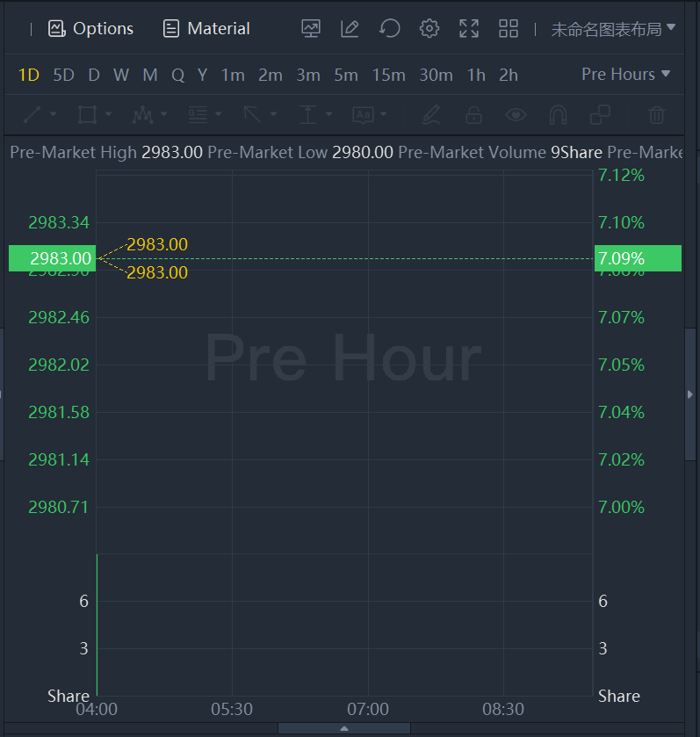Expand chart to fullscreen

click(469, 28)
